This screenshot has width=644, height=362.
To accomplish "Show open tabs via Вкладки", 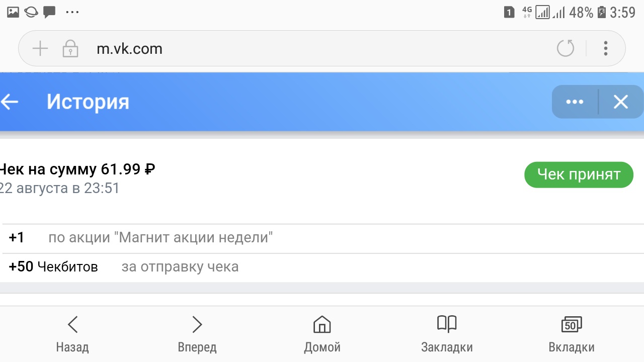I will pyautogui.click(x=572, y=333).
